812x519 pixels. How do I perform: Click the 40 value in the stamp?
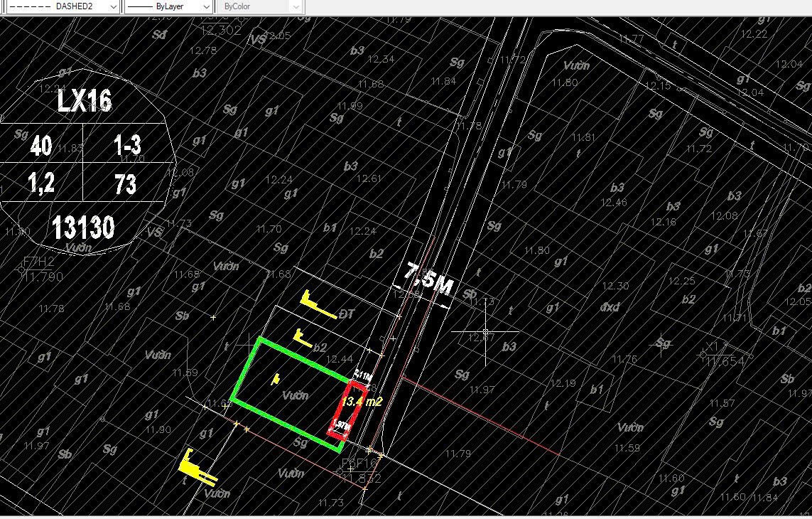click(41, 146)
